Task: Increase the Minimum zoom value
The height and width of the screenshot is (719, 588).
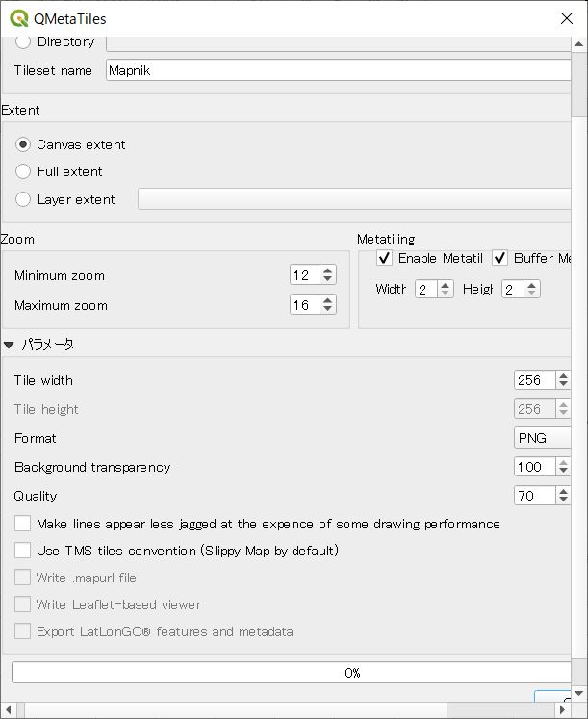Action: [x=328, y=270]
